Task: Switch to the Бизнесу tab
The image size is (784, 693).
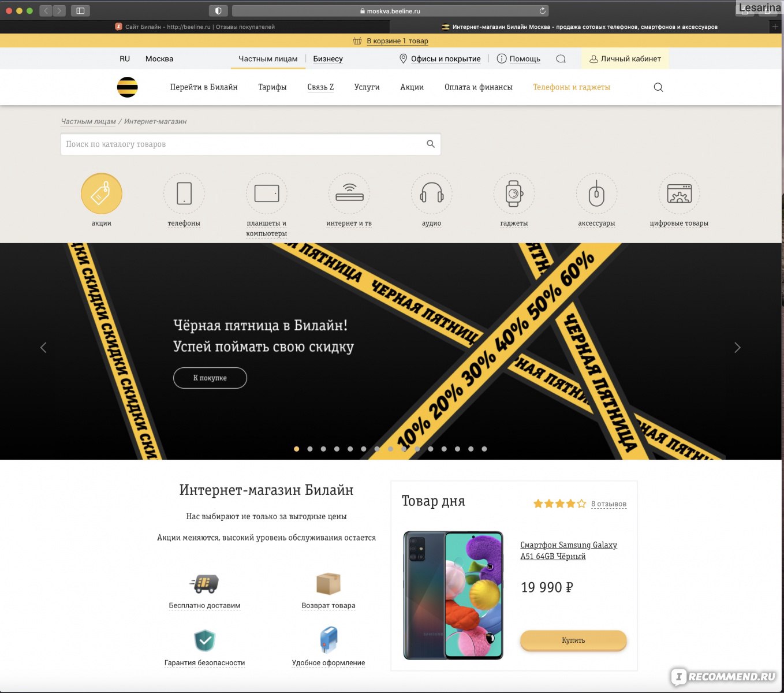Action: click(x=328, y=59)
